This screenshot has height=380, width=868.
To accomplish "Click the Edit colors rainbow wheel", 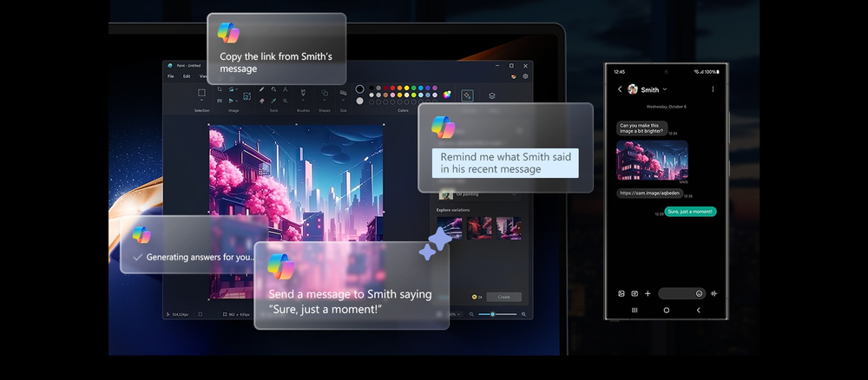I will [x=448, y=95].
